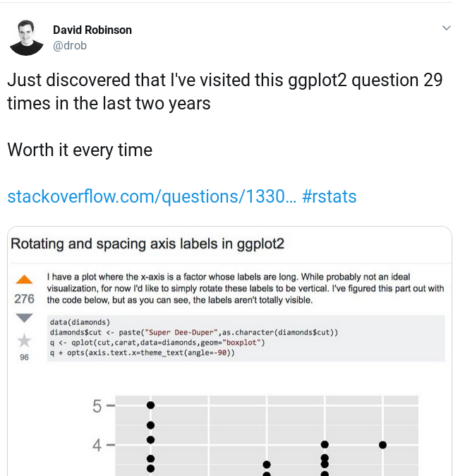Click the R code block snippet

(x=246, y=338)
